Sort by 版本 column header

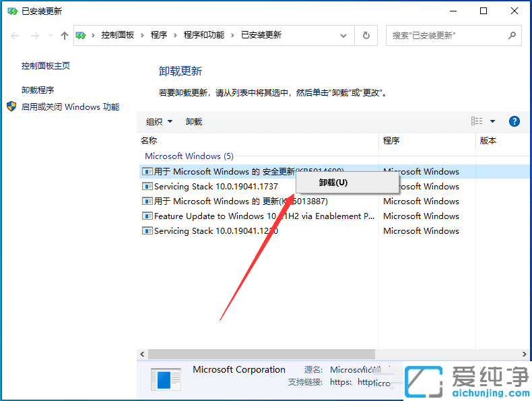[488, 141]
